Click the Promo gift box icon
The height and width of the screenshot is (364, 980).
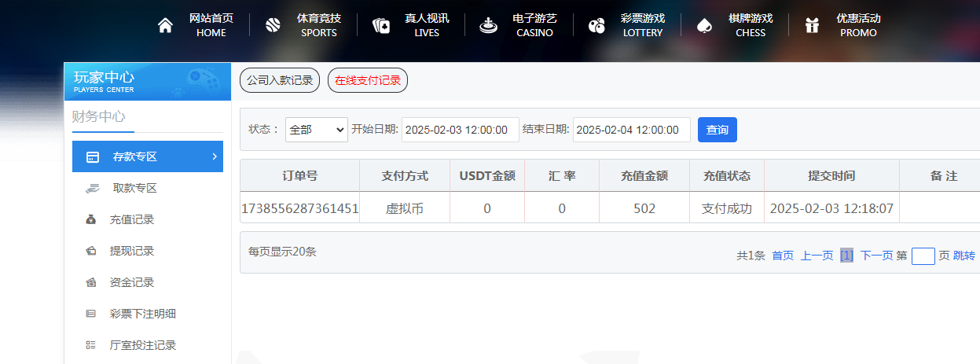coord(812,26)
